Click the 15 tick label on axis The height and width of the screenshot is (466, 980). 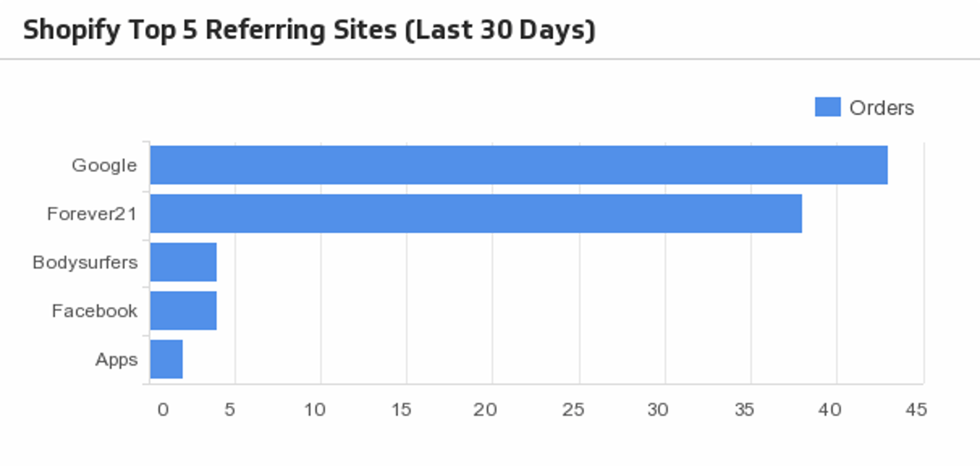point(401,409)
